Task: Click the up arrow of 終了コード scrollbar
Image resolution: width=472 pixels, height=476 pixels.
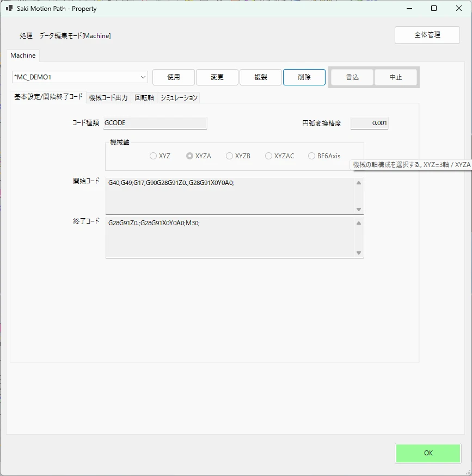Action: pyautogui.click(x=359, y=223)
